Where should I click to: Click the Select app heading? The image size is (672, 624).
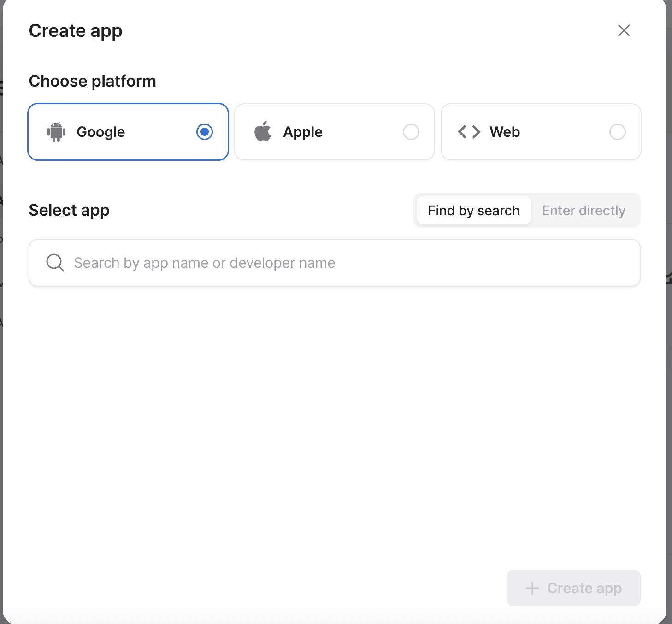point(69,210)
